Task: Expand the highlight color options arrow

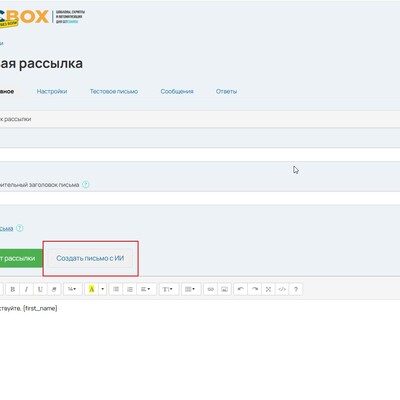Action: coord(103,289)
